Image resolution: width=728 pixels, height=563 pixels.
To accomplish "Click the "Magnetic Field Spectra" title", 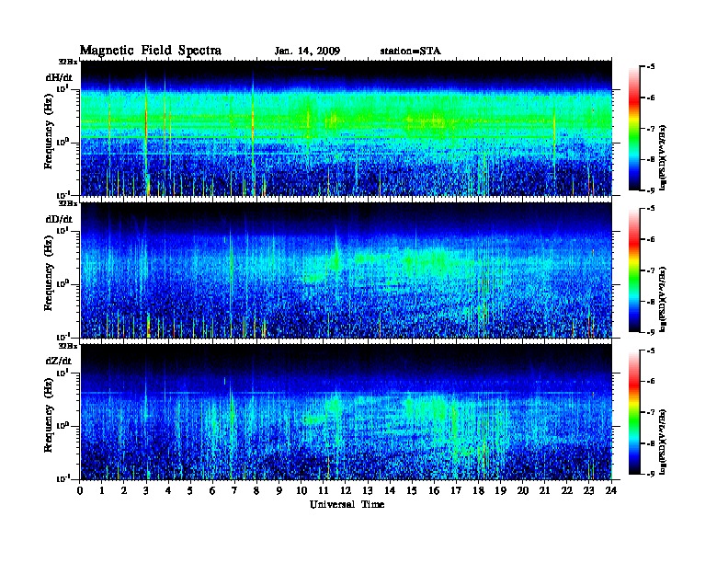I will [x=151, y=51].
